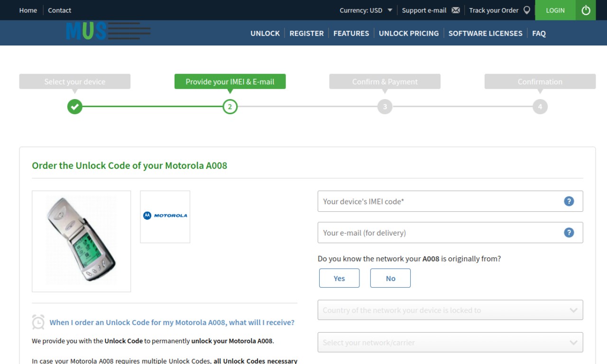Open the FAQ page
The height and width of the screenshot is (364, 607).
point(539,33)
